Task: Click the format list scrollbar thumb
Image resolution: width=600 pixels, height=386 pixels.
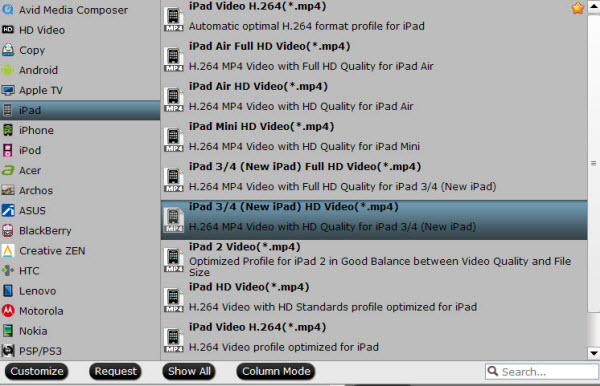Action: pos(593,163)
